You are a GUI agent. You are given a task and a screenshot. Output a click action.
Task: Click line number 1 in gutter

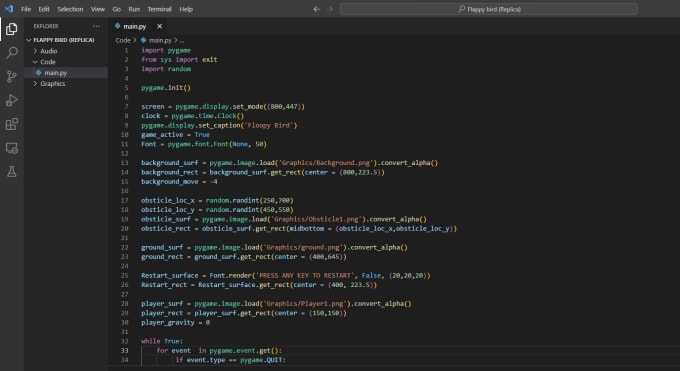coord(126,50)
